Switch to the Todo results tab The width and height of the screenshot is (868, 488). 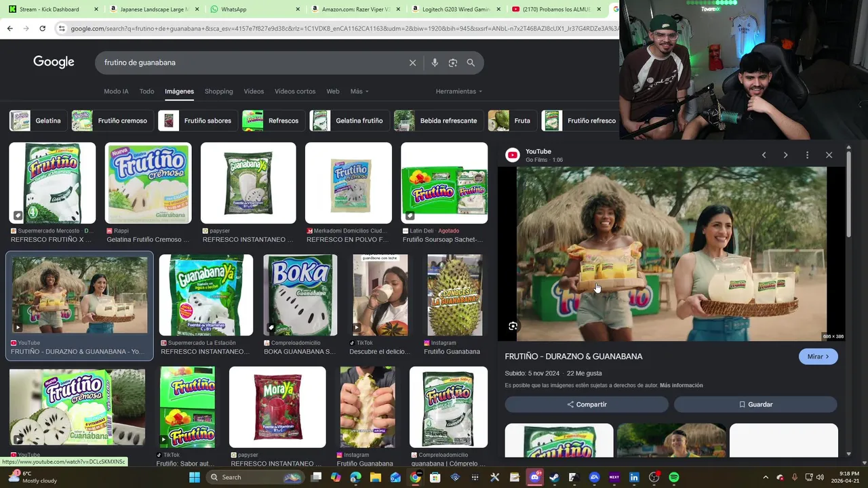point(146,91)
